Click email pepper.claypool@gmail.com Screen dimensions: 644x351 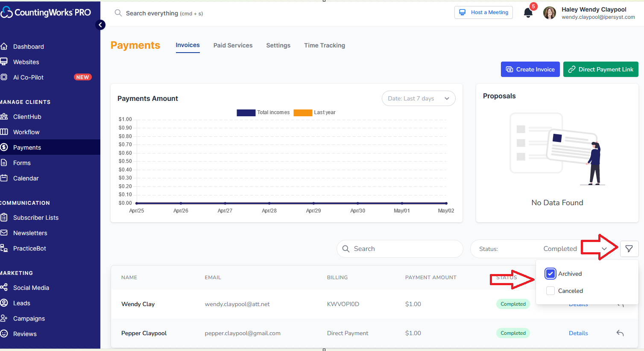coord(243,333)
